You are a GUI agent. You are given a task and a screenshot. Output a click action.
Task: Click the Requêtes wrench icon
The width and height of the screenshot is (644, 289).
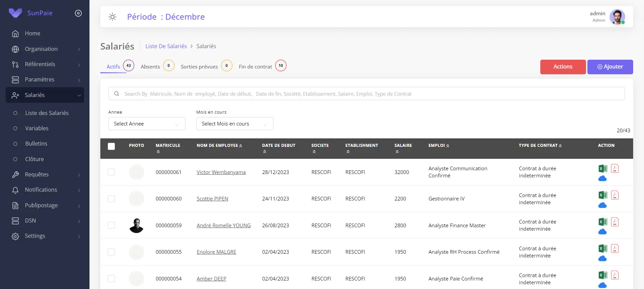click(15, 175)
